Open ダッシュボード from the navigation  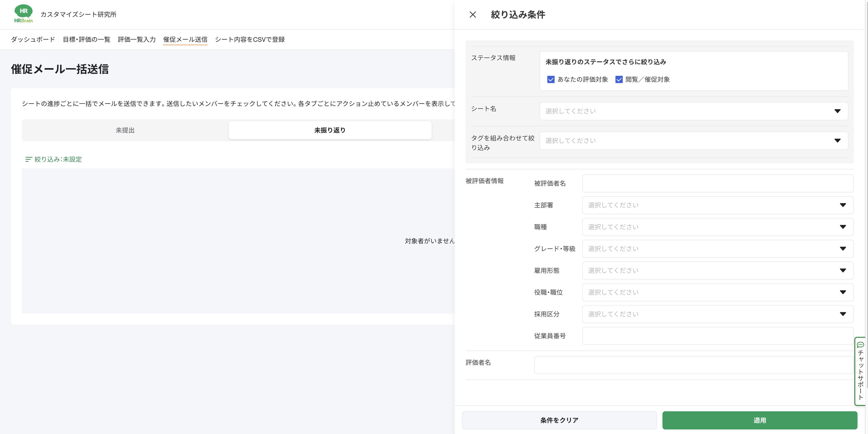pyautogui.click(x=32, y=39)
